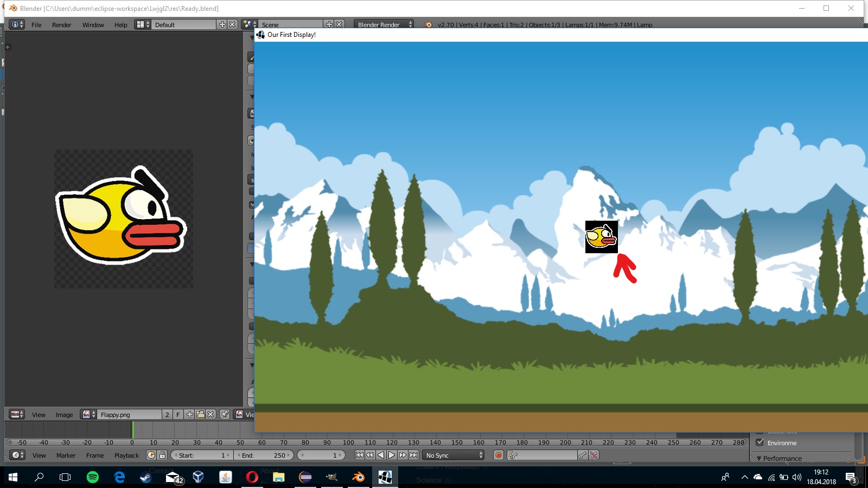The height and width of the screenshot is (488, 868).
Task: Open an image file
Action: (200, 414)
